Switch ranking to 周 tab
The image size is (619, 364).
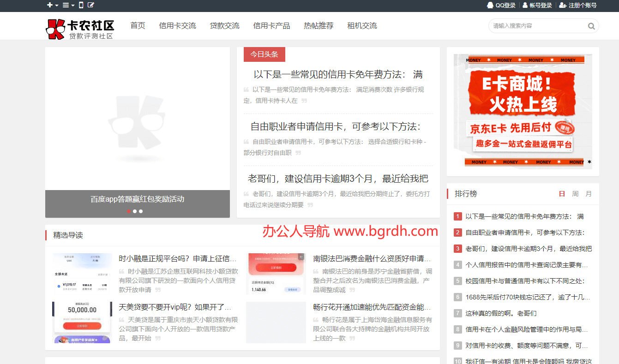pyautogui.click(x=575, y=194)
